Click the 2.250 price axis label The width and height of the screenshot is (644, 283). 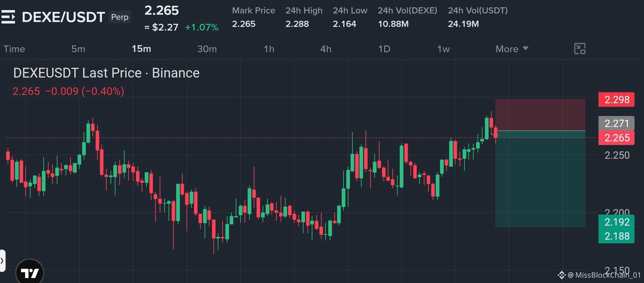617,155
